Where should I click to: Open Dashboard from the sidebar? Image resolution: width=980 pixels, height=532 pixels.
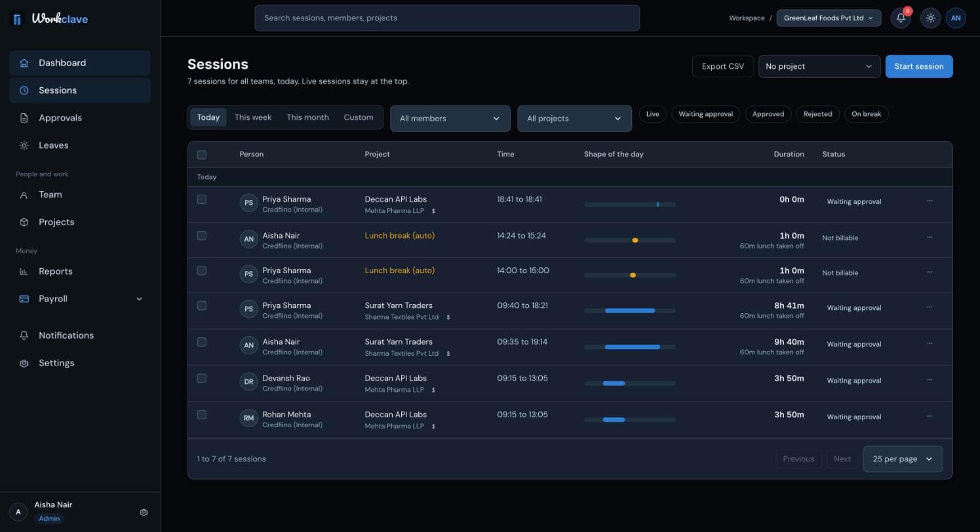click(80, 63)
